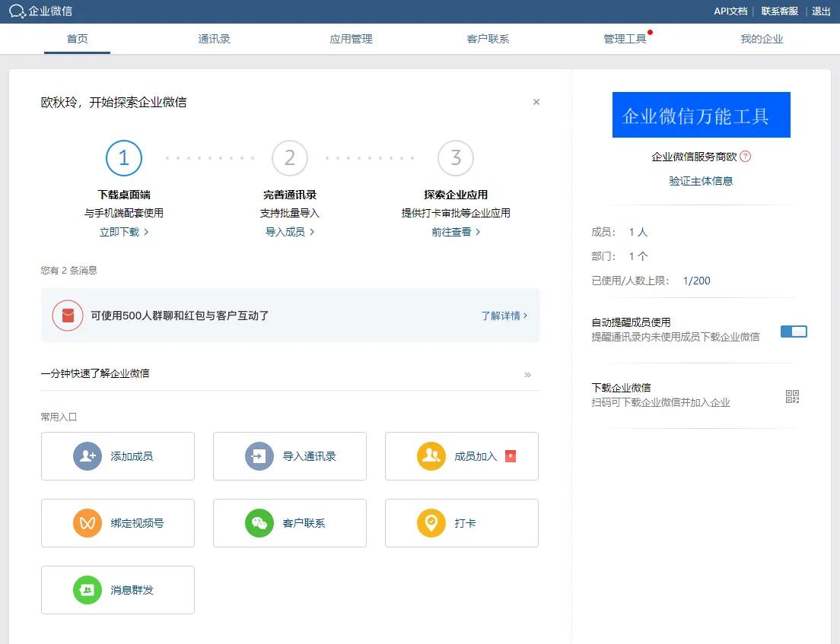Select the 导入通讯录 import contacts icon
The width and height of the screenshot is (840, 644).
[x=259, y=455]
